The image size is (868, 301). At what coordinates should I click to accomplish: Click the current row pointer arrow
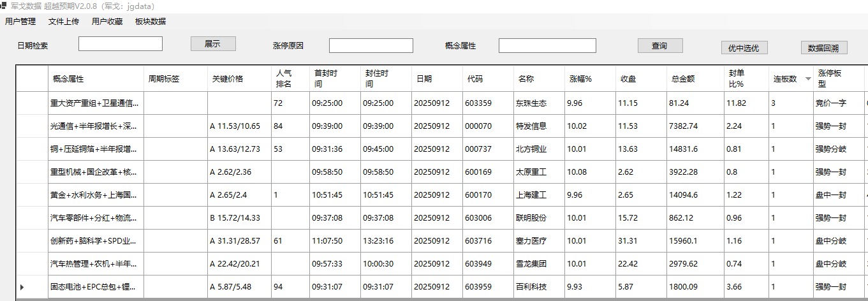(22, 287)
